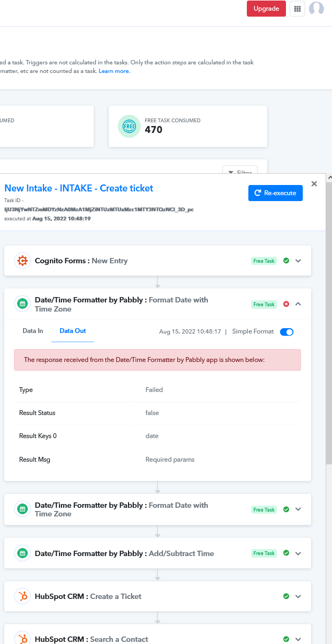Image resolution: width=332 pixels, height=644 pixels.
Task: Expand the HubSpot Search a Contact step
Action: 298,639
